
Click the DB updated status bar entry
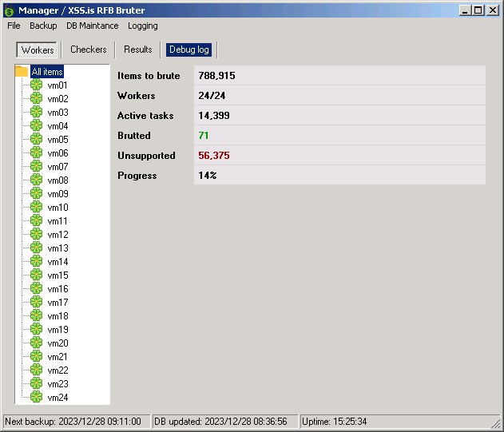tap(225, 422)
